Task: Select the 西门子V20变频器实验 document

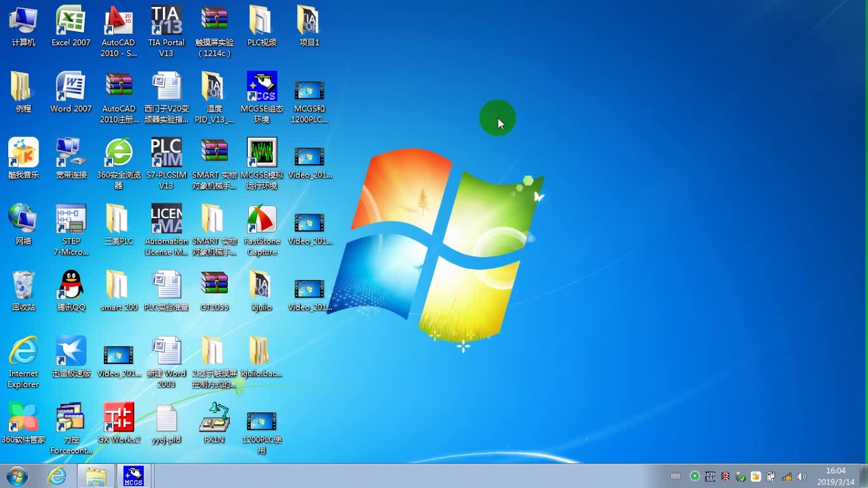Action: tap(166, 98)
